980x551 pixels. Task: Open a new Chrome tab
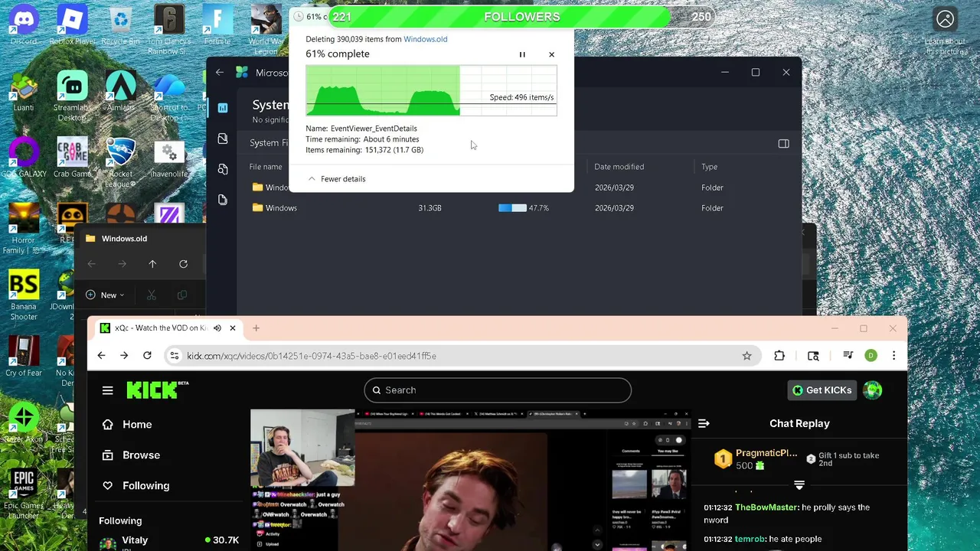(256, 328)
